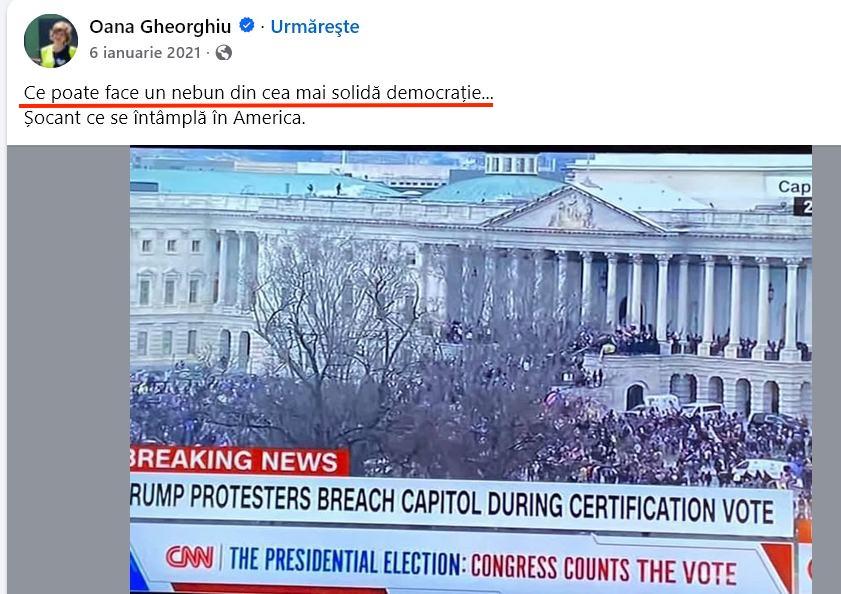Click the CNN logo in the image
Viewport: 841px width, 594px height.
click(189, 557)
